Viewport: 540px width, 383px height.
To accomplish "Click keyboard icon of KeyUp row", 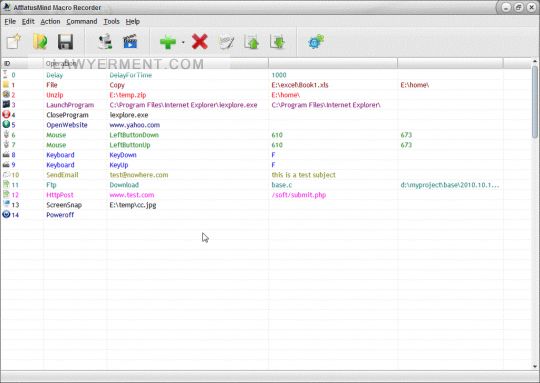I will click(6, 165).
